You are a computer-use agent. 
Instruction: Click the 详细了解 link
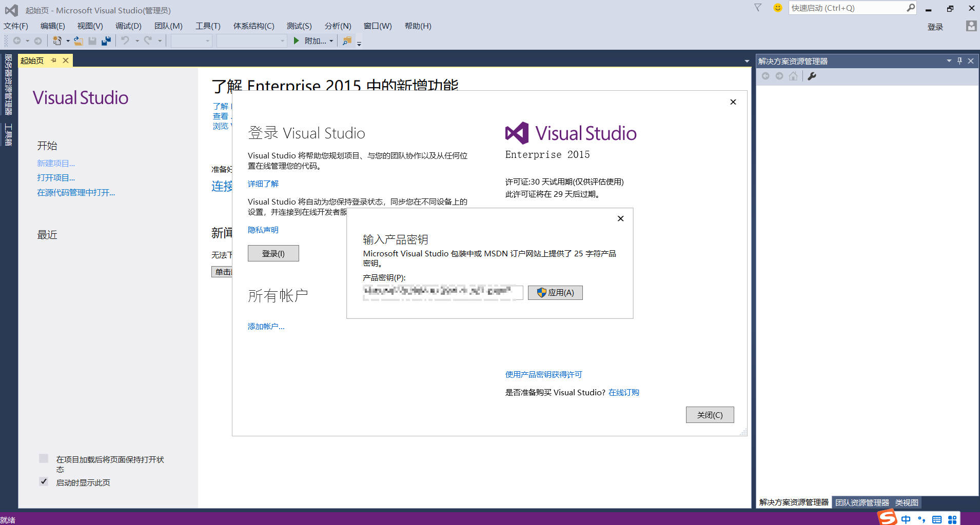click(263, 184)
